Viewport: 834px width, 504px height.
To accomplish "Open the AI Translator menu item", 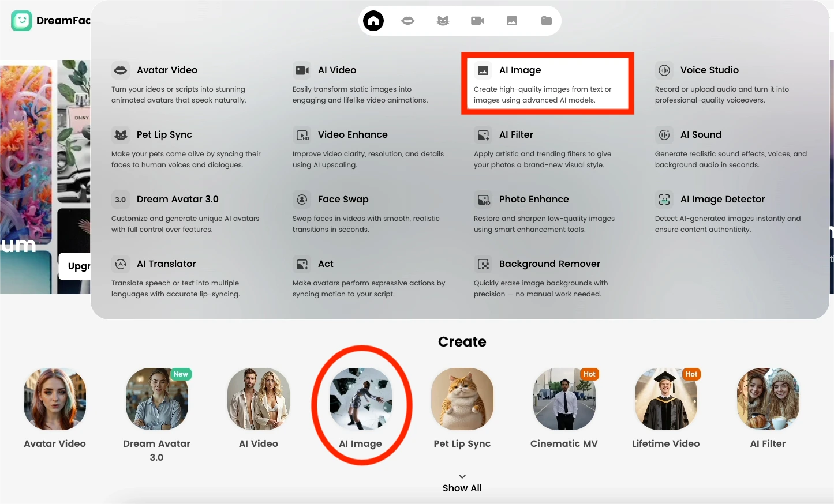I will [166, 264].
